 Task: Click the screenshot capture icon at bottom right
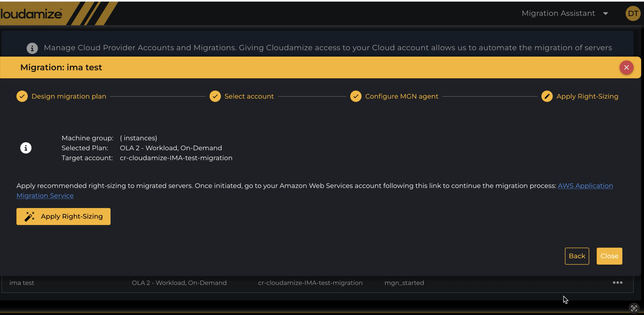pos(634,308)
